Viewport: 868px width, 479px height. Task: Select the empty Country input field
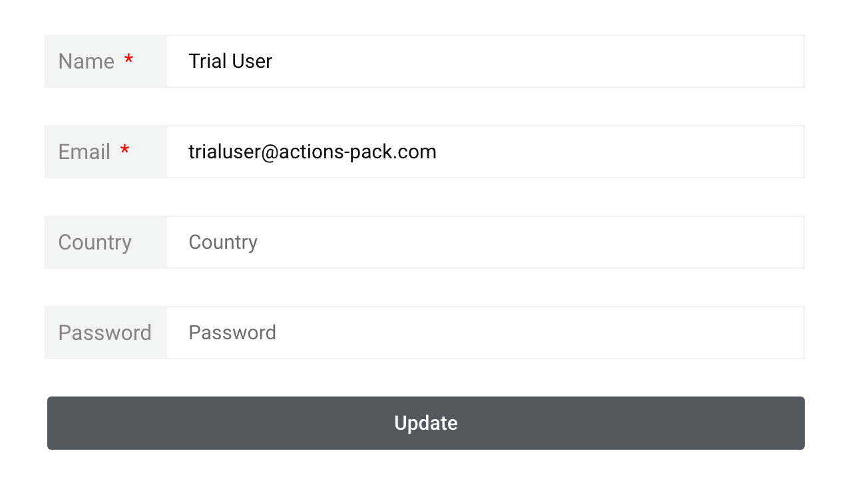tap(485, 242)
